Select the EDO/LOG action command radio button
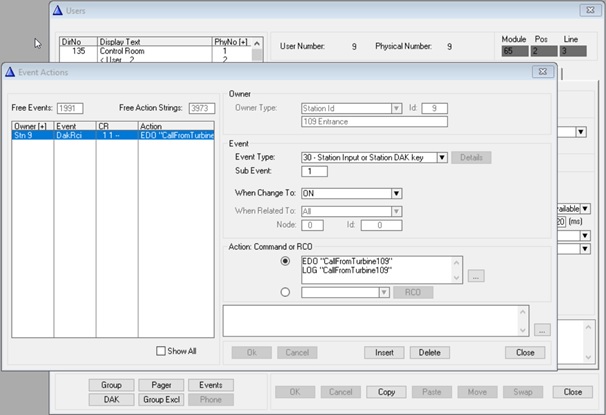 point(288,260)
